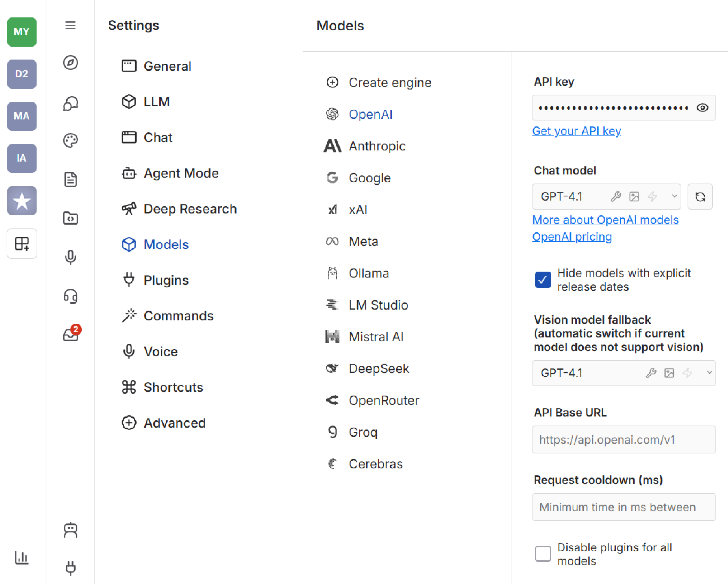Switch to Deep Research settings

[190, 209]
